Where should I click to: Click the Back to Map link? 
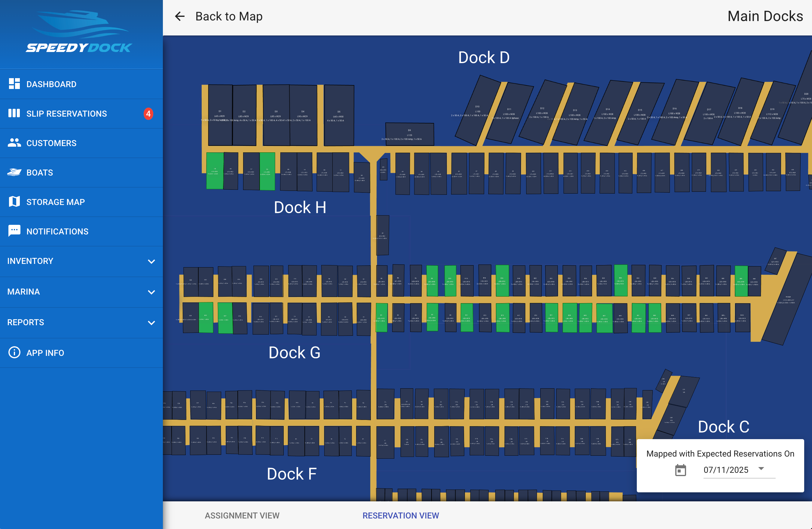click(229, 16)
